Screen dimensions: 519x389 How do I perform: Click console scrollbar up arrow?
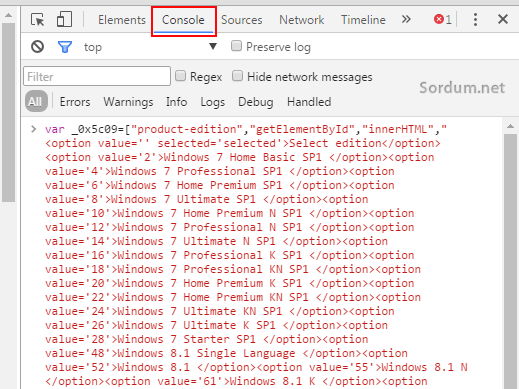point(510,126)
